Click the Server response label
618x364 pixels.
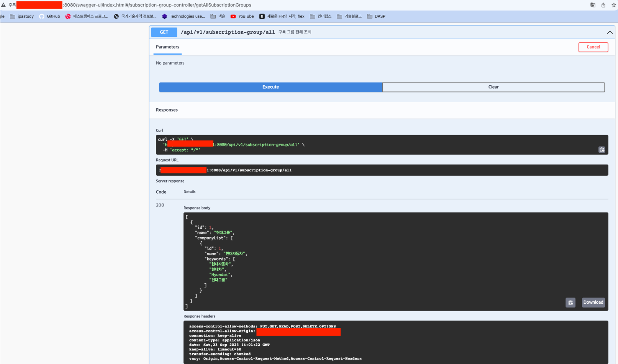(x=170, y=181)
